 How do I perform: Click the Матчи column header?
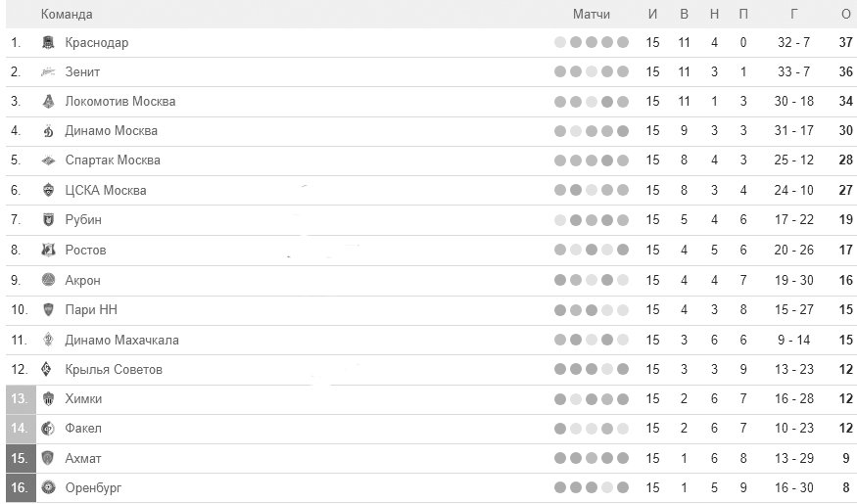coord(592,15)
